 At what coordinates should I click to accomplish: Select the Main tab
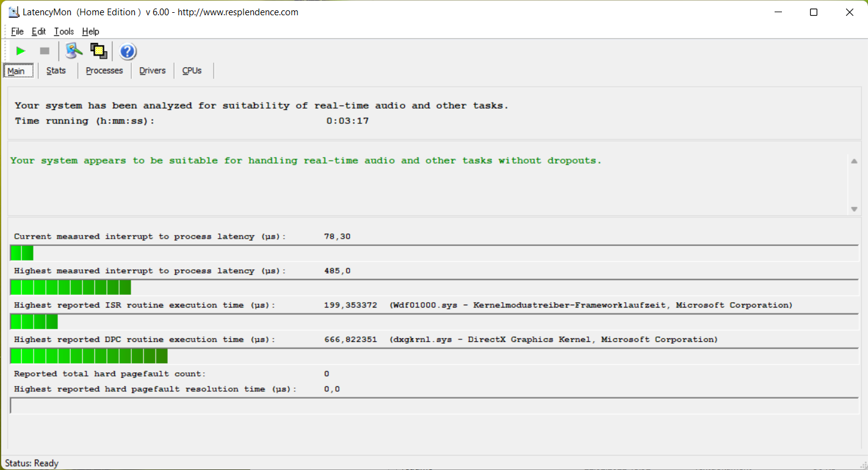pos(18,71)
